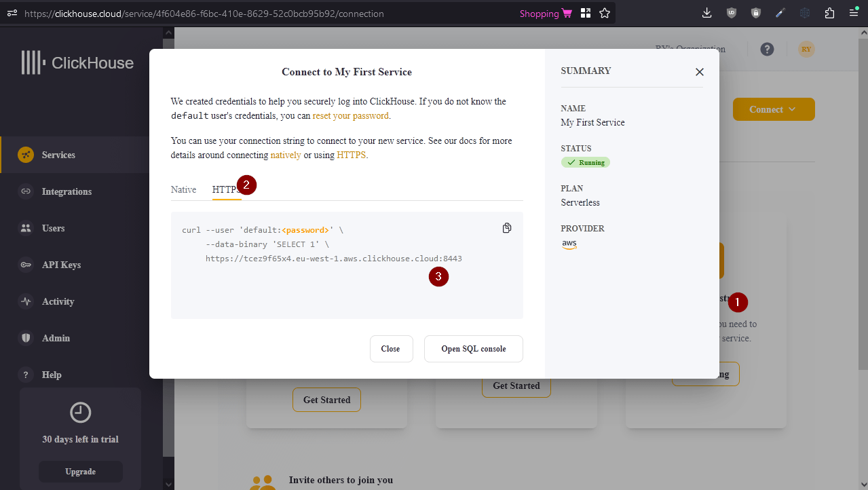Image resolution: width=868 pixels, height=490 pixels.
Task: Open the 'natively' docs link
Action: (x=286, y=155)
